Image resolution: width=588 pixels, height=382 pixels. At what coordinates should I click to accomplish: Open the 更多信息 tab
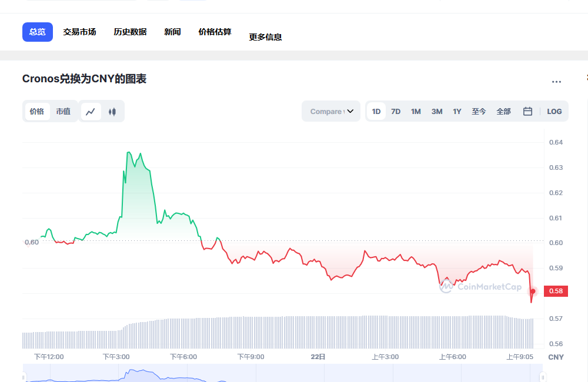click(x=266, y=37)
